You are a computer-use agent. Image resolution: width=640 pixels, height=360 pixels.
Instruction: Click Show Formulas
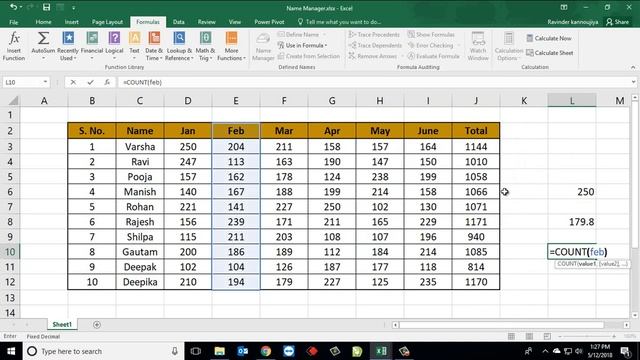[x=431, y=35]
